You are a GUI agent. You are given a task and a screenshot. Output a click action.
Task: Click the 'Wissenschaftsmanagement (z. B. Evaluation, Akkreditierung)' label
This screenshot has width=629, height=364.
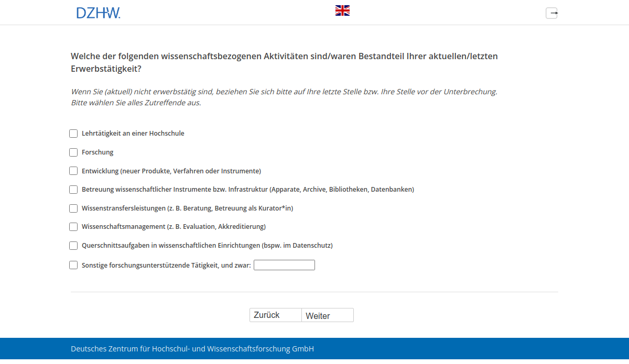(x=173, y=227)
